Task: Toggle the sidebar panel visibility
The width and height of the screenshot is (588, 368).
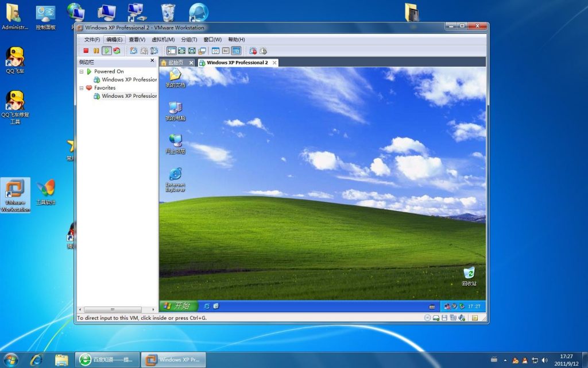Action: [x=172, y=51]
